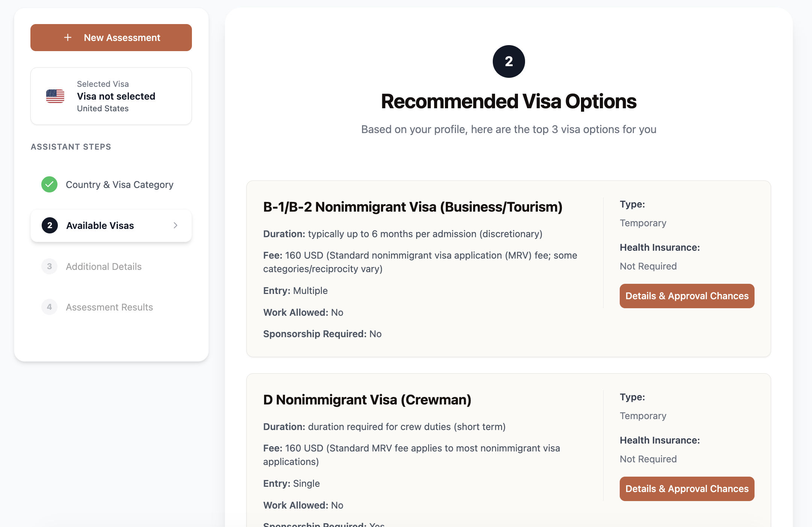Click the step 4 circle beside Assessment Results
Image resolution: width=812 pixels, height=527 pixels.
pyautogui.click(x=49, y=307)
